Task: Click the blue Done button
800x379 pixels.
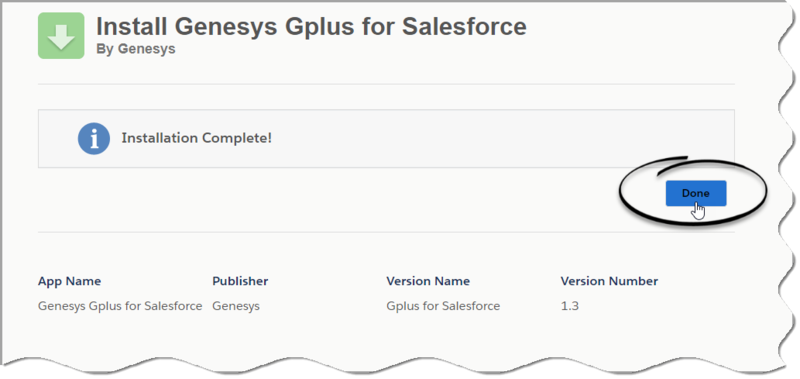Action: 695,193
